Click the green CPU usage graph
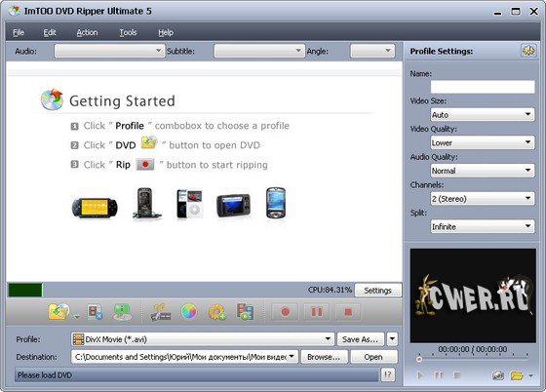546x392 pixels. pos(25,290)
